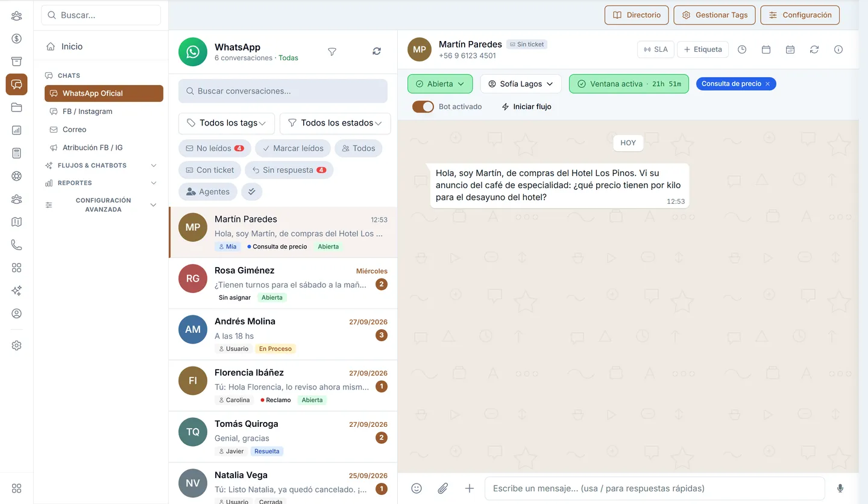This screenshot has height=504, width=868.
Task: Open the Todos los estados dropdown
Action: click(335, 123)
